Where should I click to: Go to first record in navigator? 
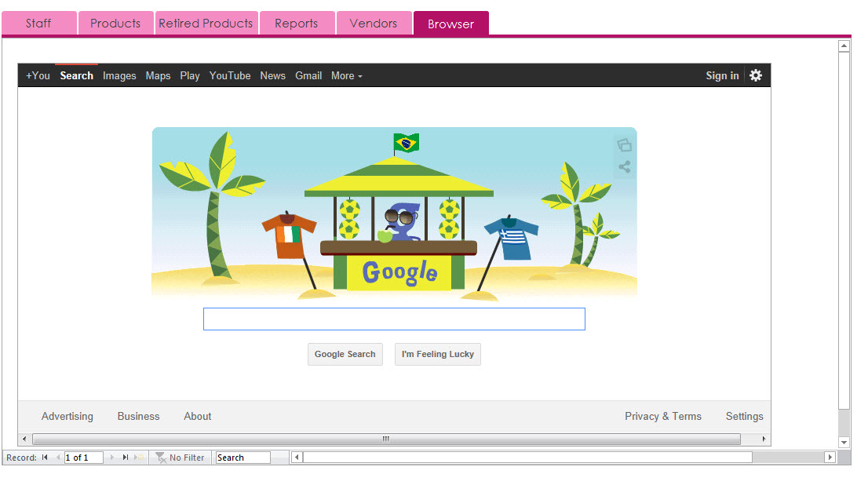(x=45, y=458)
